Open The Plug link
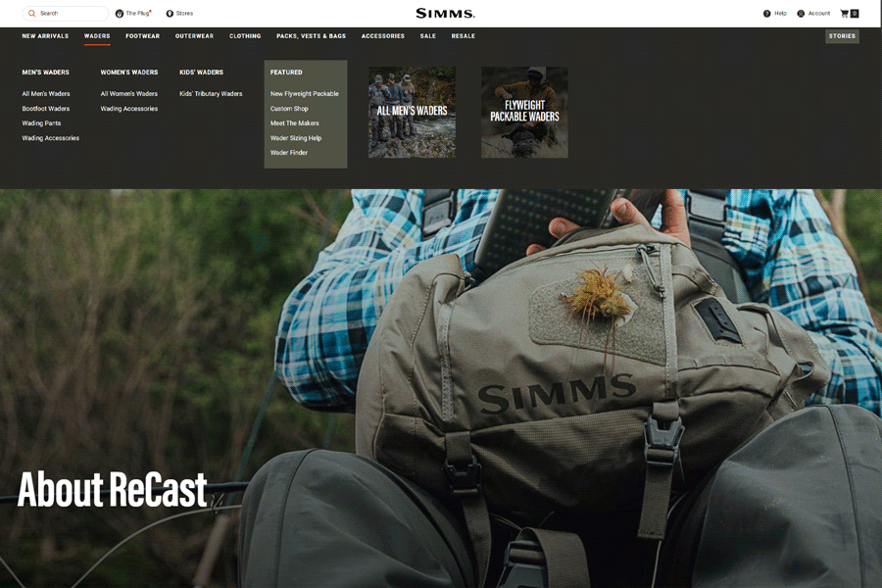882x588 pixels. coord(138,13)
